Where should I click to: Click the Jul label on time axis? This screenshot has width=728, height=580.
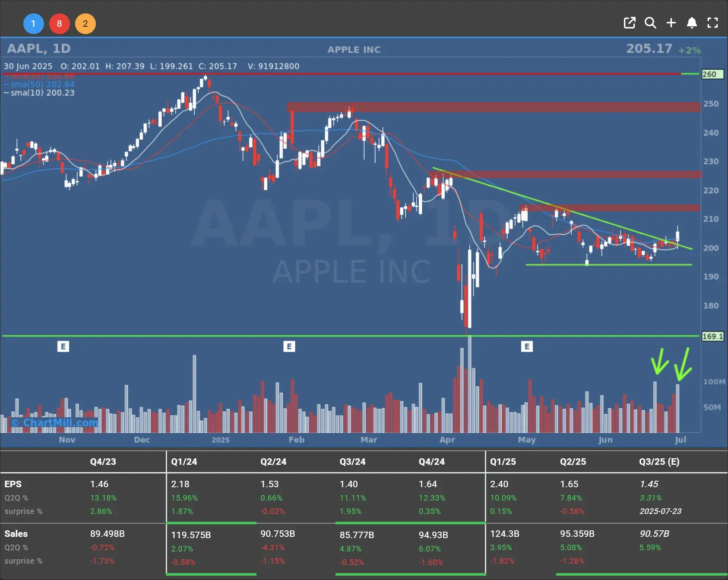[681, 439]
